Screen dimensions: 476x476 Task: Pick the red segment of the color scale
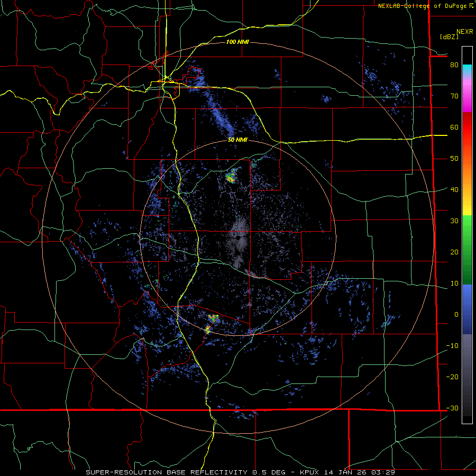467,128
